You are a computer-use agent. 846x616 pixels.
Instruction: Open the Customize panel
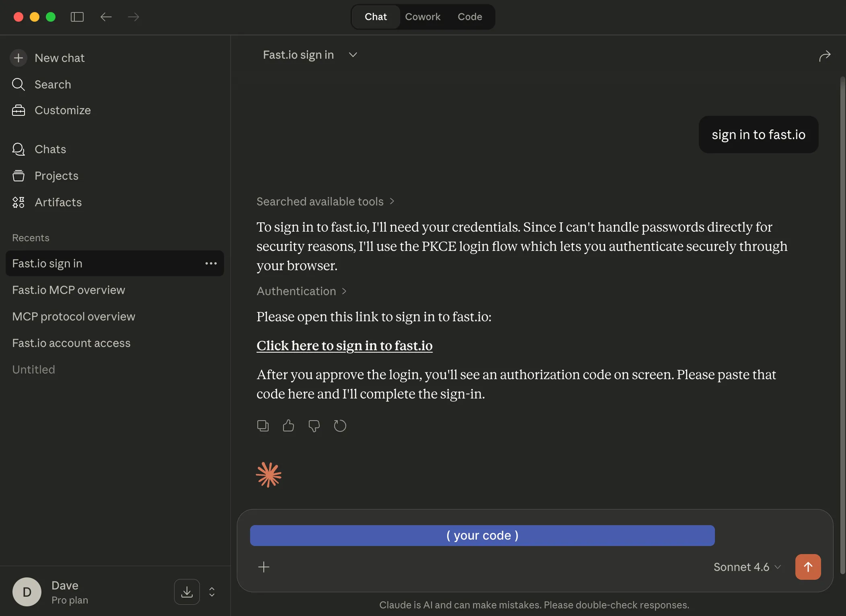coord(63,110)
